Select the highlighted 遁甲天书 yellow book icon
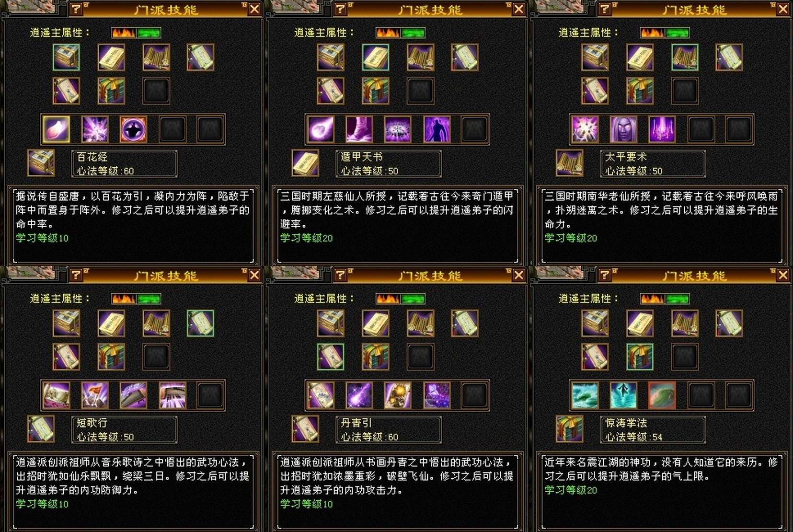Viewport: 793px width, 532px height. tap(376, 58)
